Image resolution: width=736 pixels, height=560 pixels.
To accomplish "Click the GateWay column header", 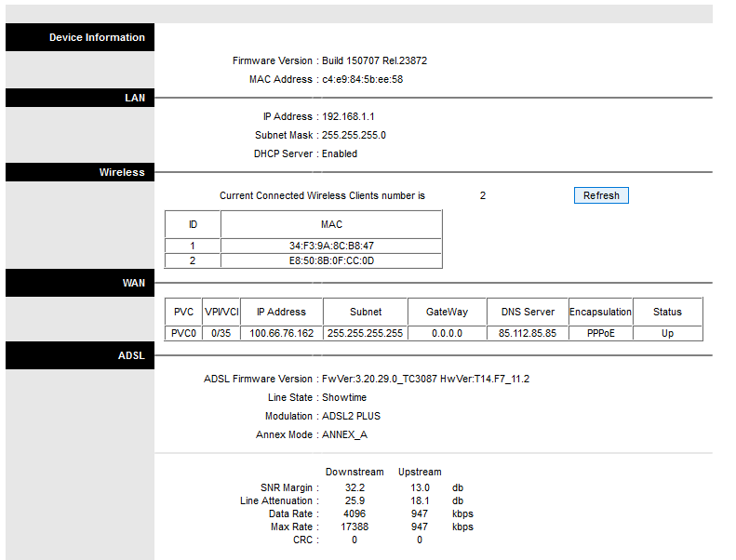I will click(x=447, y=312).
